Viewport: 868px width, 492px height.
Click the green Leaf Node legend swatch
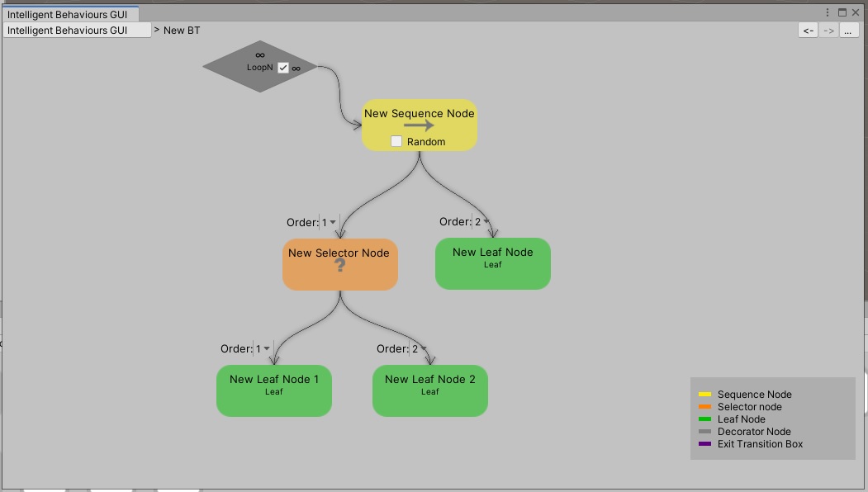(x=704, y=419)
